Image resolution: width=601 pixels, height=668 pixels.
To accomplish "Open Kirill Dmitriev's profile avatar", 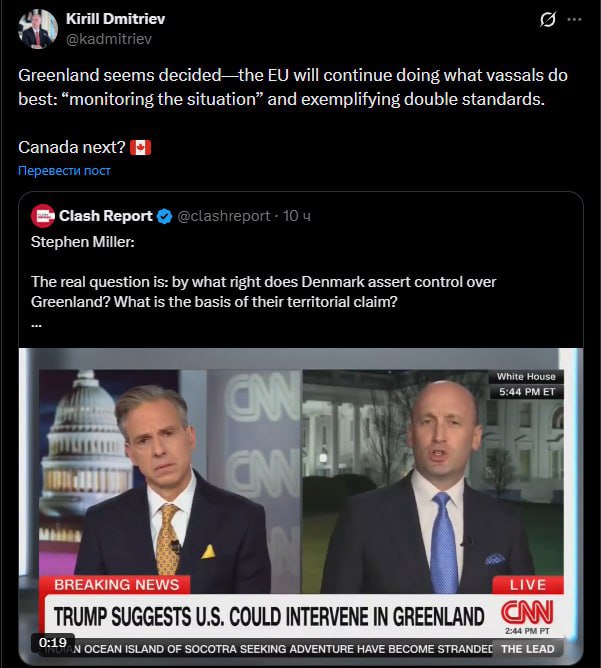I will [x=37, y=29].
